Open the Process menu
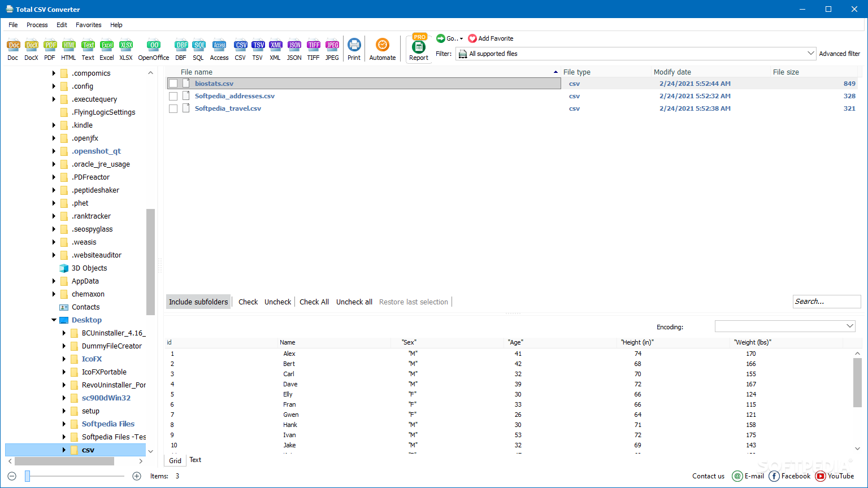Image resolution: width=868 pixels, height=488 pixels. tap(37, 25)
